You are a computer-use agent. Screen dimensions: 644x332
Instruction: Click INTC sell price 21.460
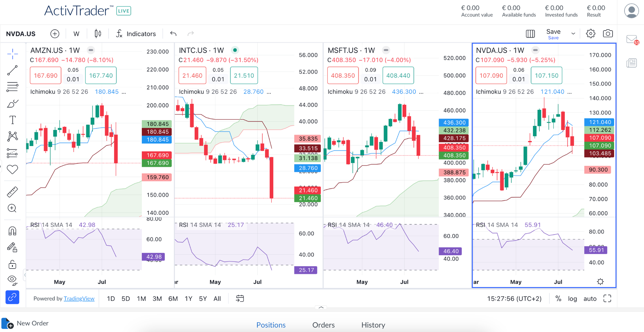point(193,76)
